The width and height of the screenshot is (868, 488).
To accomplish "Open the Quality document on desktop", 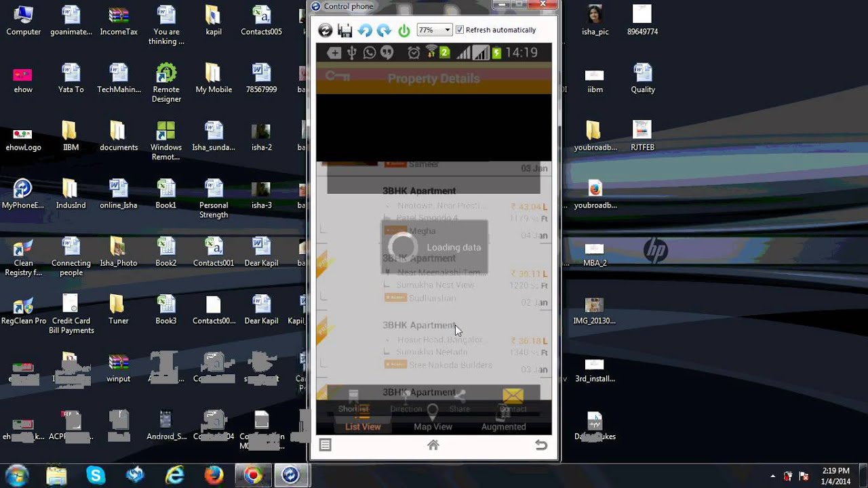I will pos(642,79).
